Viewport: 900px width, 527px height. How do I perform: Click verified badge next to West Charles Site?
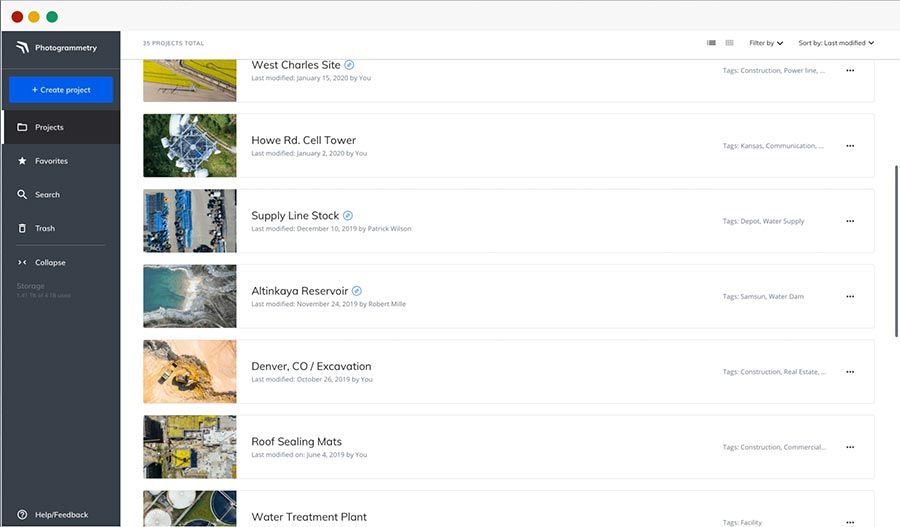[349, 65]
